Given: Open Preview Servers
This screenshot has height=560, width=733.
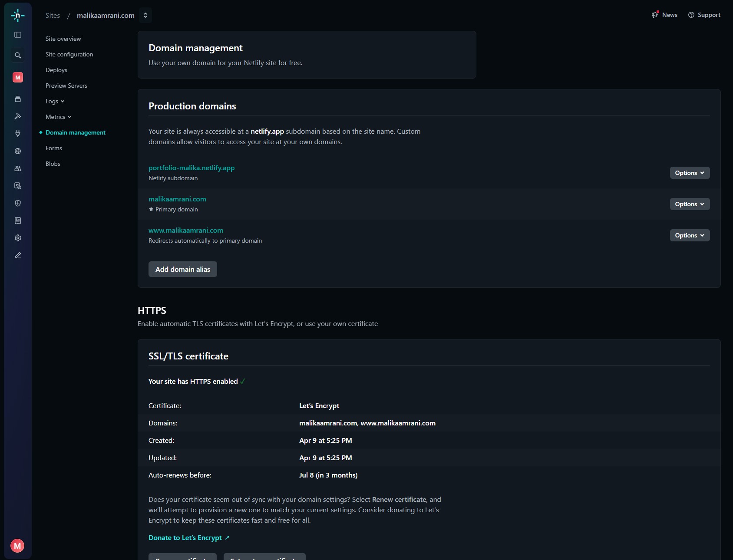Looking at the screenshot, I should pyautogui.click(x=66, y=86).
